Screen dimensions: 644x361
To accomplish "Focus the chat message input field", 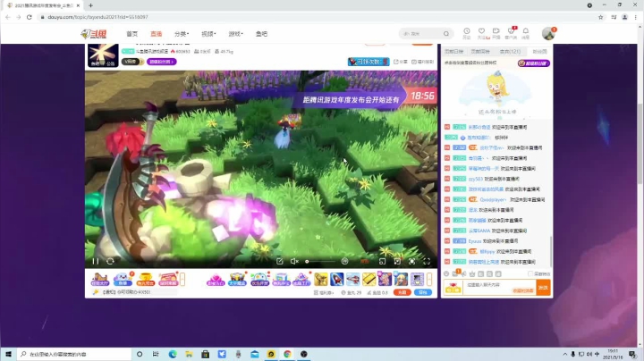I will tap(499, 287).
